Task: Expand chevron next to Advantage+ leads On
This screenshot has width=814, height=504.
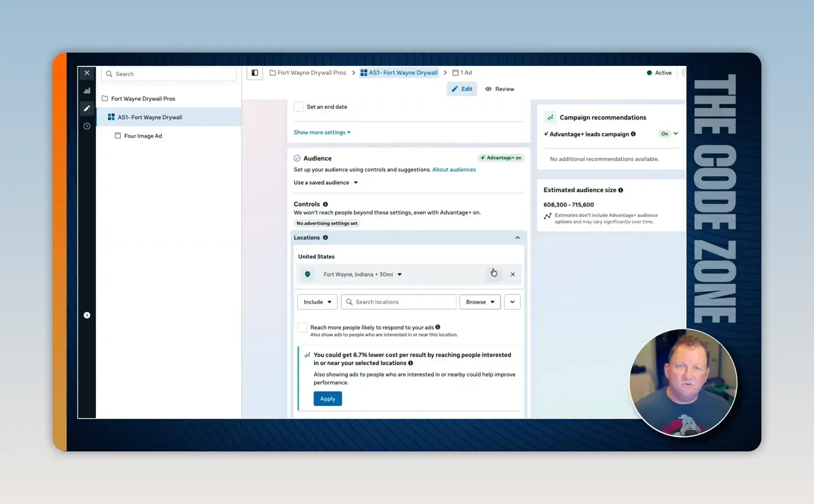Action: pos(676,134)
